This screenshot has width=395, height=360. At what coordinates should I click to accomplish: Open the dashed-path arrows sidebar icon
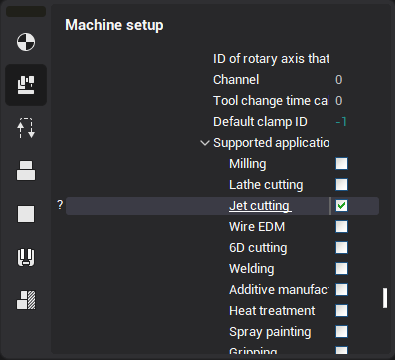26,128
